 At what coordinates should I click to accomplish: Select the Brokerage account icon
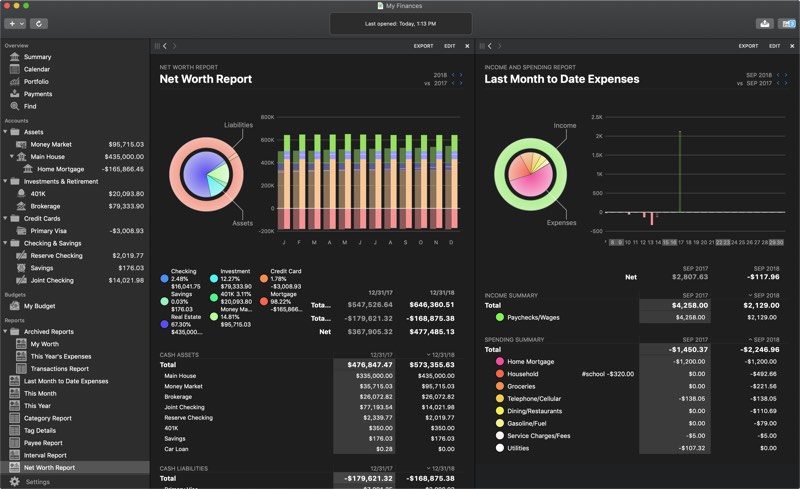coord(21,206)
